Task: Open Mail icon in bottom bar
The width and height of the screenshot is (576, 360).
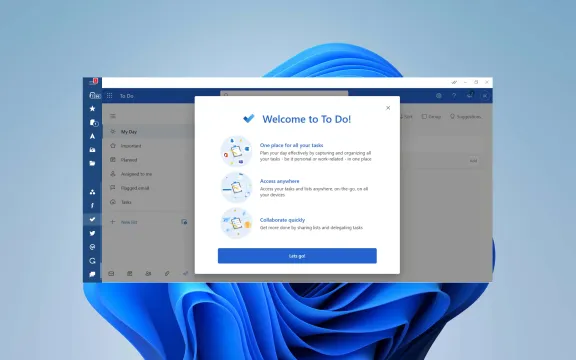Action: pos(111,273)
